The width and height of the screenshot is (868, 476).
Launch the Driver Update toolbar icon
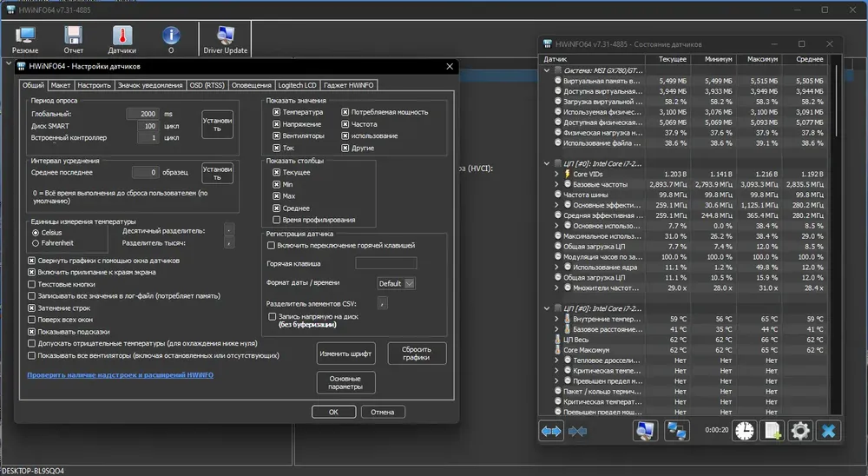tap(226, 39)
